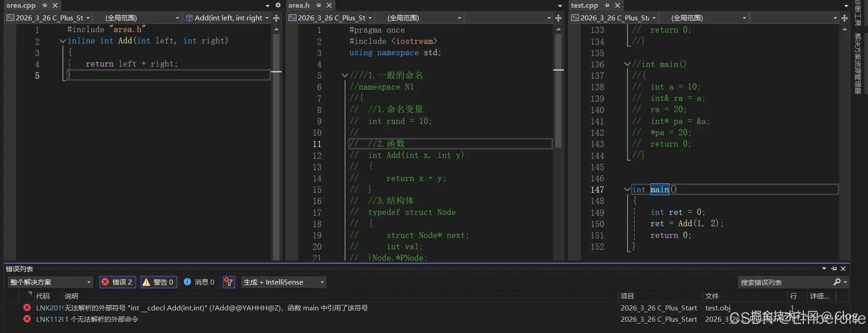Click the red error icon for LNK2019

(27, 308)
